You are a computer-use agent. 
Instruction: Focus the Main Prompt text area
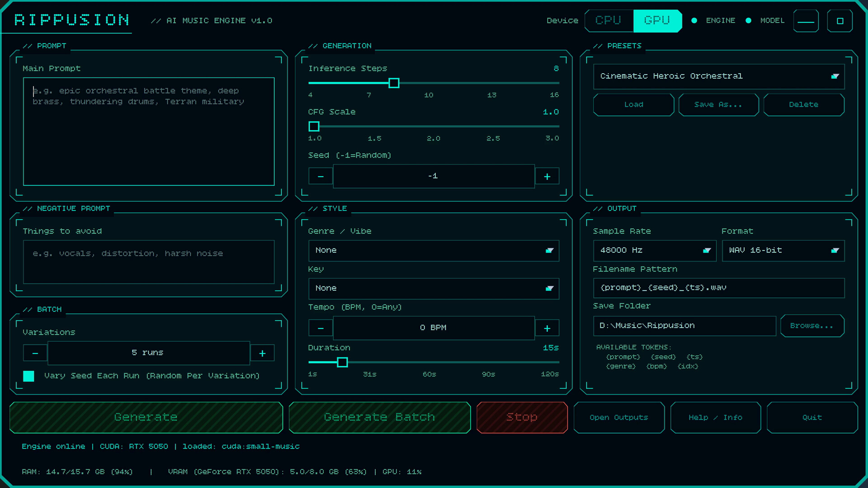click(x=149, y=131)
